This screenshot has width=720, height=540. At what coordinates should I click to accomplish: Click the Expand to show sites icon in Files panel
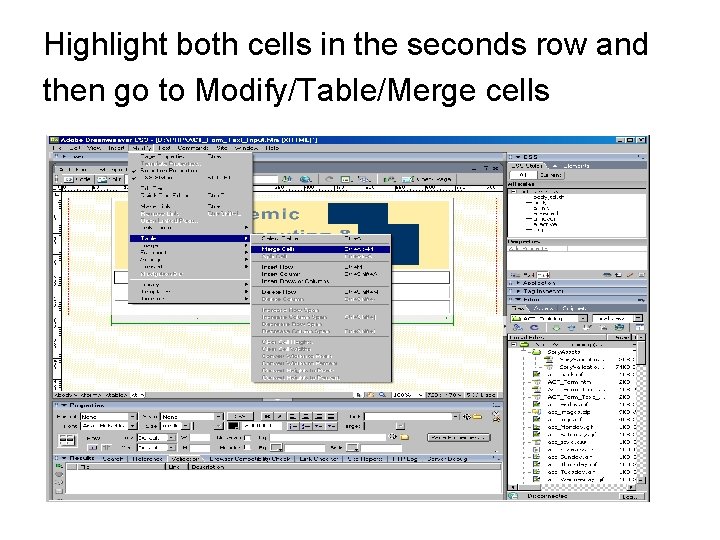coord(640,327)
